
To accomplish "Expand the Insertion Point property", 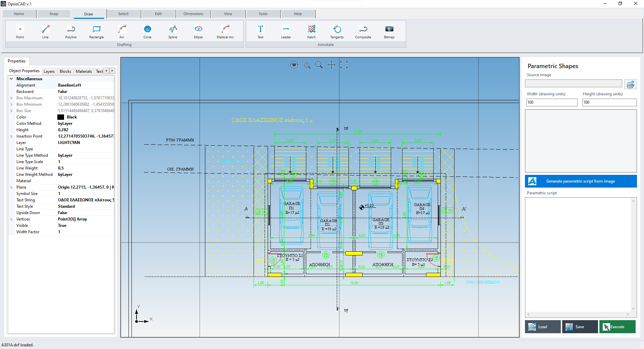I will coord(11,136).
